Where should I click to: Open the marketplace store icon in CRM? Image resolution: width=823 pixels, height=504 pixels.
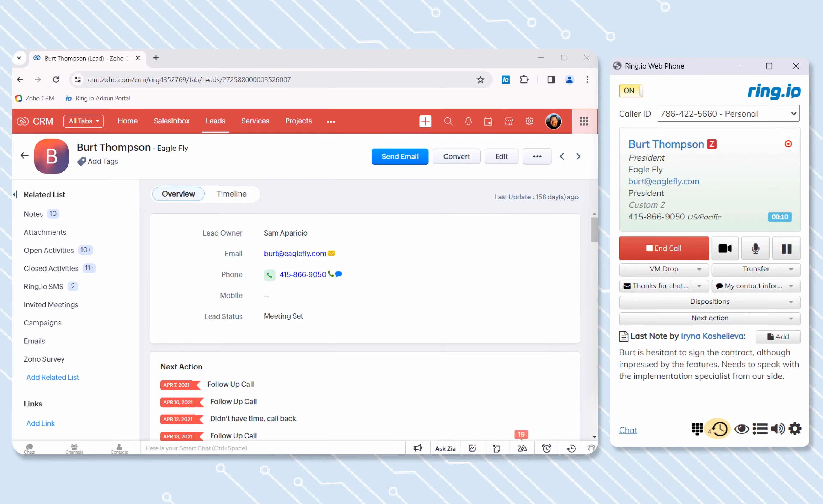[509, 121]
